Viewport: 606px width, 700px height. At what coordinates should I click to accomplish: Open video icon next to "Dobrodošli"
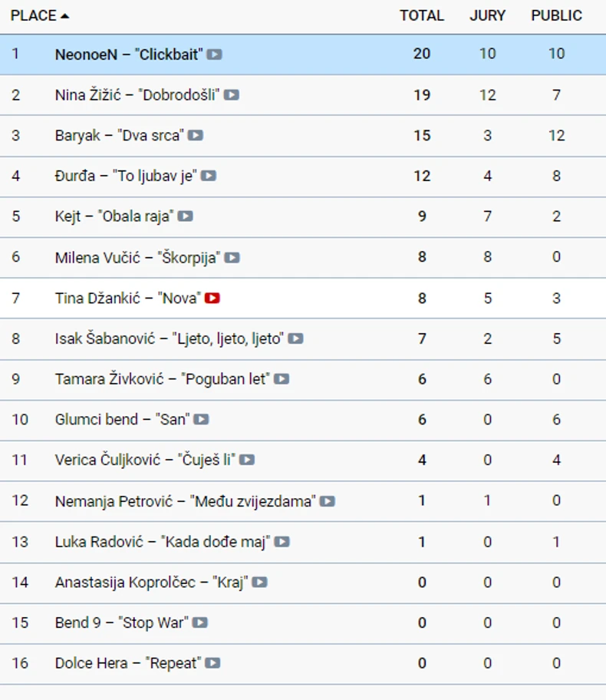pyautogui.click(x=232, y=95)
